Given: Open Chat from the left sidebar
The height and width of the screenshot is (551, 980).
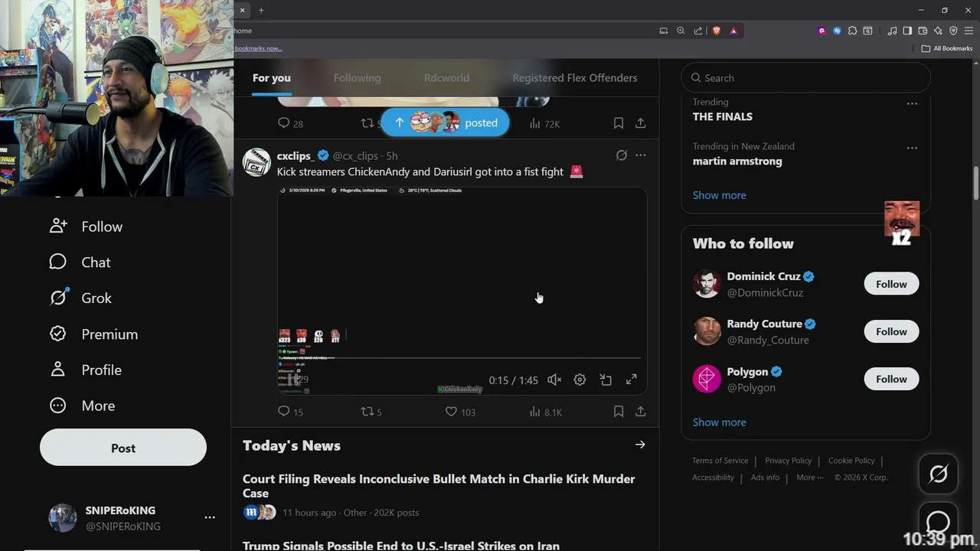Looking at the screenshot, I should click(80, 262).
